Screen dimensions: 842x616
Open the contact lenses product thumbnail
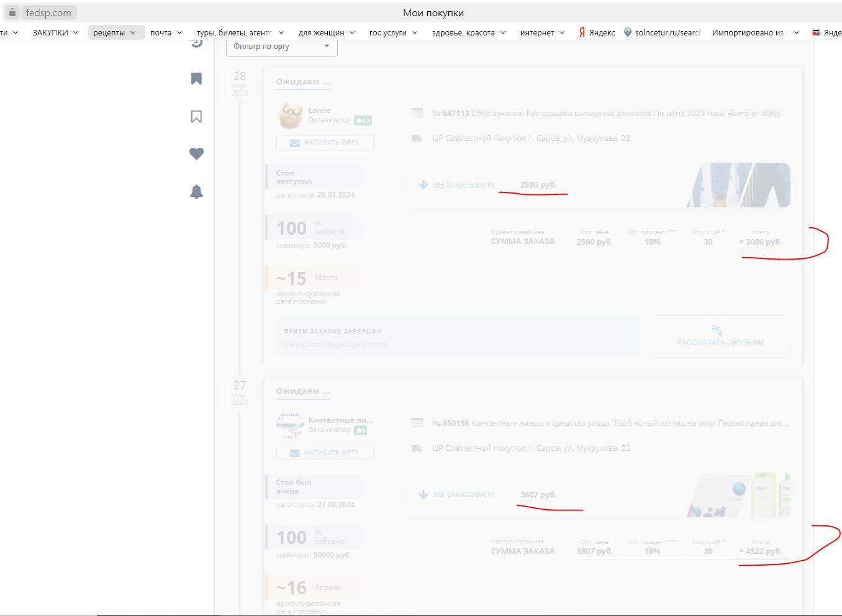[x=739, y=495]
